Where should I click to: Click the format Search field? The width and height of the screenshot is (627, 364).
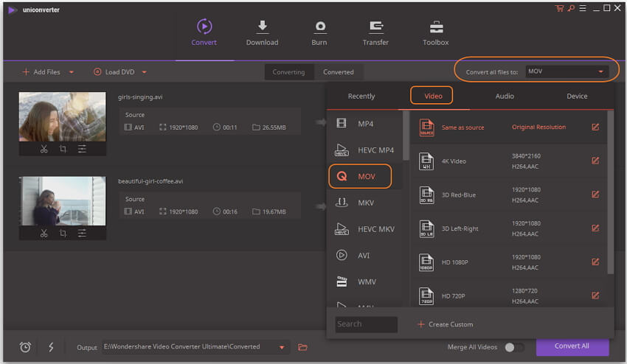(366, 324)
